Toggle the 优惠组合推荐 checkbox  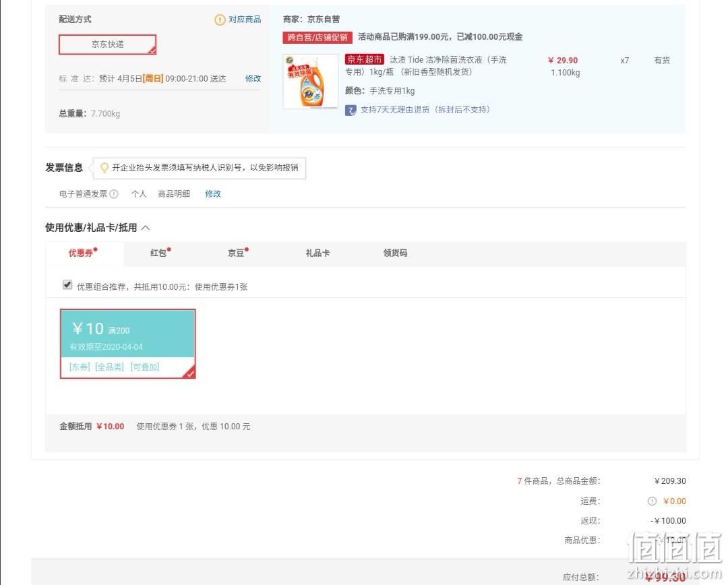(67, 284)
